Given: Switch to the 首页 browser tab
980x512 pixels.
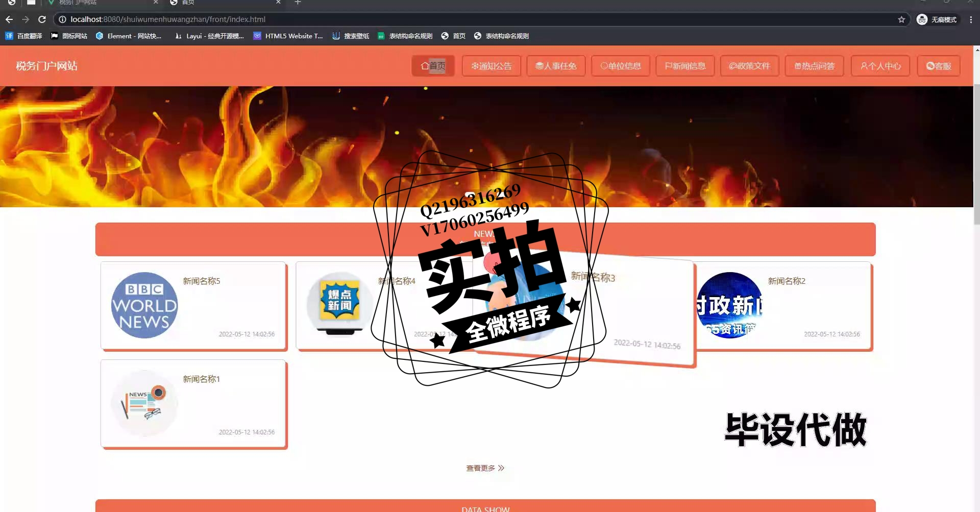Looking at the screenshot, I should [x=225, y=3].
